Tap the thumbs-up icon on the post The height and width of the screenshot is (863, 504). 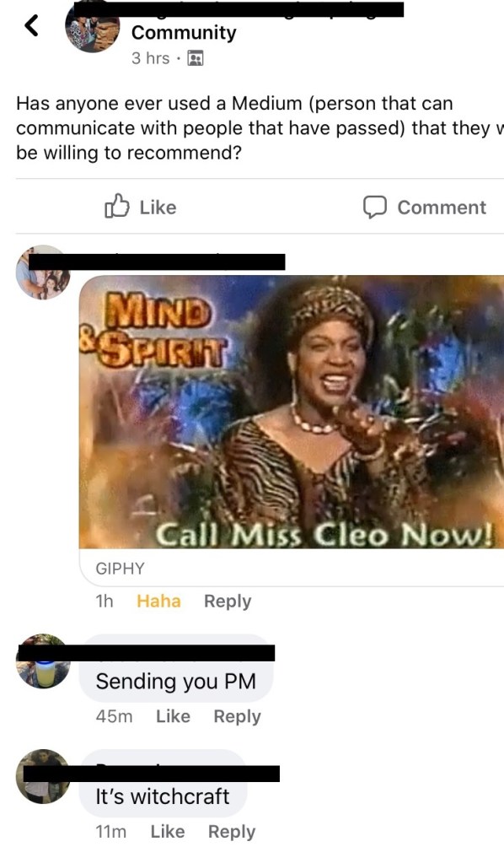pos(116,207)
